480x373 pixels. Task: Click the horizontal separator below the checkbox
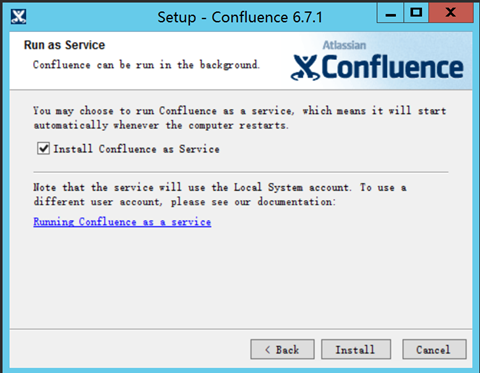241,172
